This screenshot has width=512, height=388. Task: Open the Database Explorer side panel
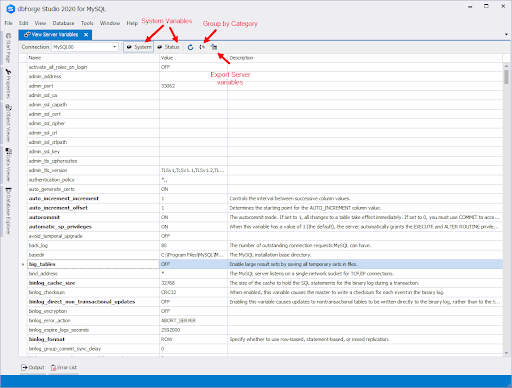[8, 211]
